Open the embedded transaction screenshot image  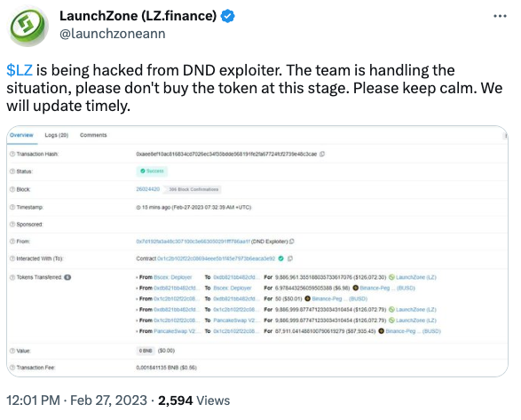coord(257,251)
